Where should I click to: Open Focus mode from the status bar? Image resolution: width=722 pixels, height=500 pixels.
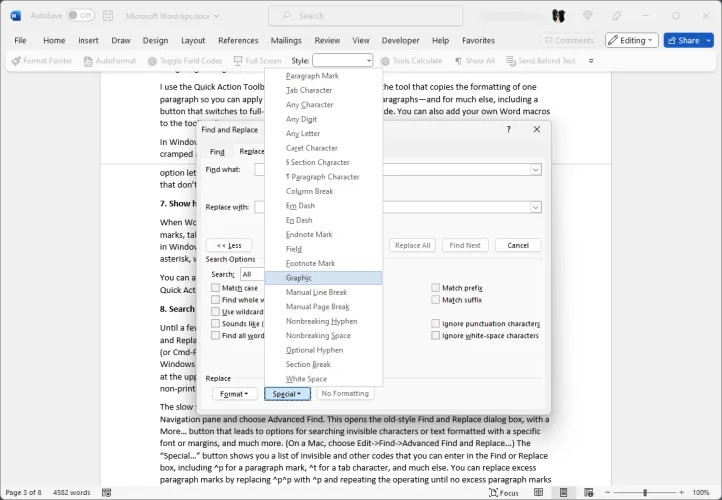tap(503, 493)
